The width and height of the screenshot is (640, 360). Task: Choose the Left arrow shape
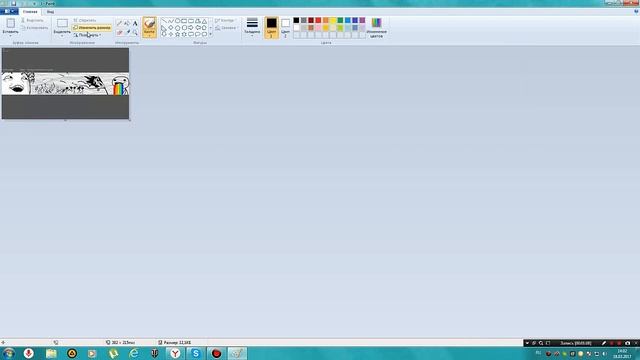point(198,28)
